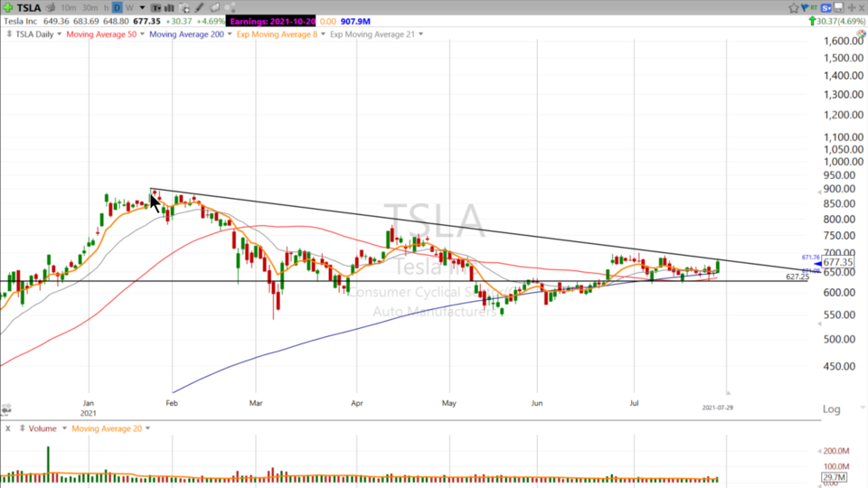Viewport: 868px width, 488px height.
Task: Click the add indicator panel icon
Action: tap(184, 8)
